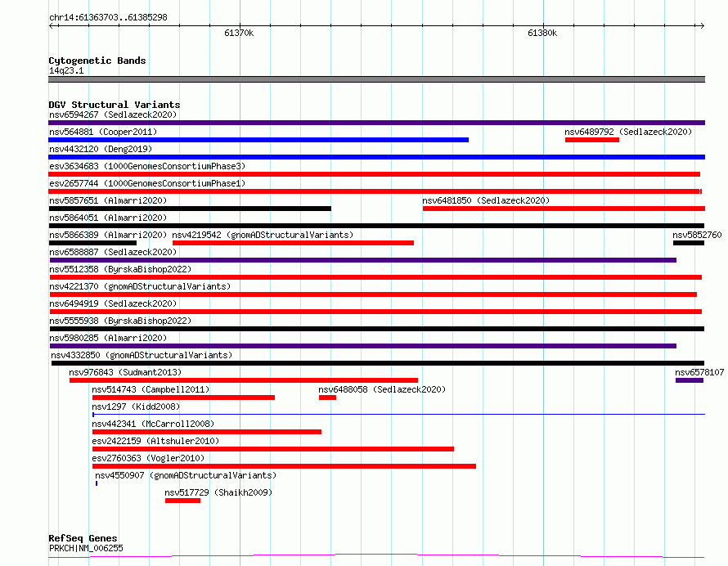Screen dimensions: 728x566
Task: Click the DGV Structural Variants track title
Action: pyautogui.click(x=115, y=105)
